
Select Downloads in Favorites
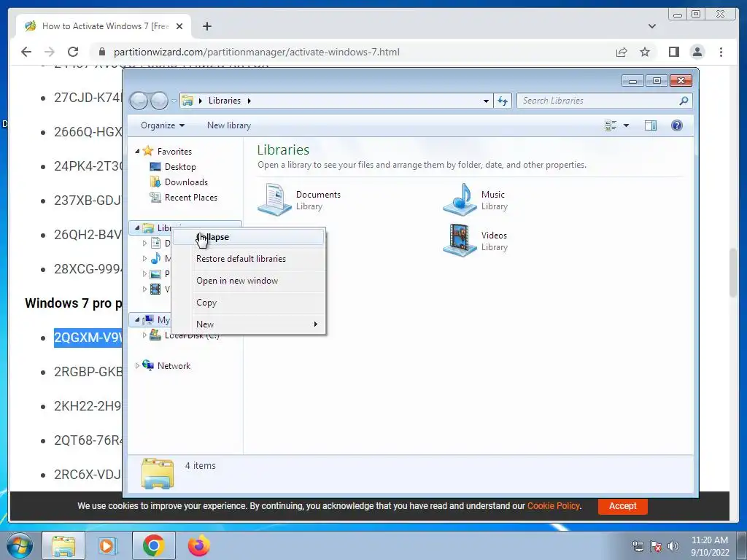point(186,182)
